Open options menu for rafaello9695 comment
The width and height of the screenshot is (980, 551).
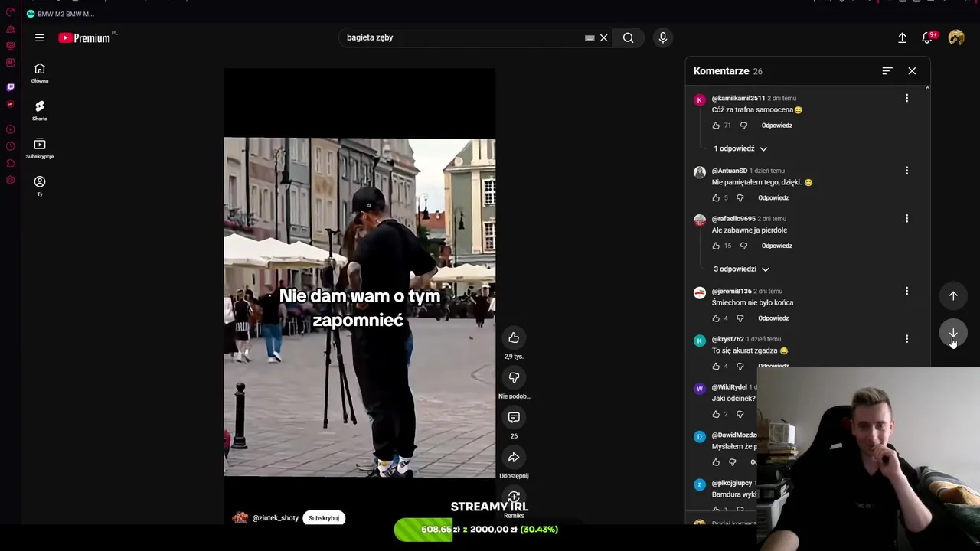point(906,219)
